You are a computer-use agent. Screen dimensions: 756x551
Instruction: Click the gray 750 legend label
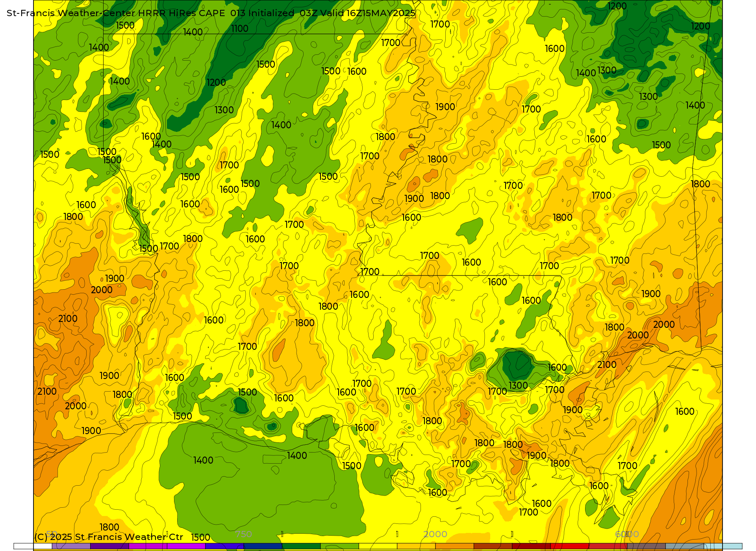click(243, 534)
